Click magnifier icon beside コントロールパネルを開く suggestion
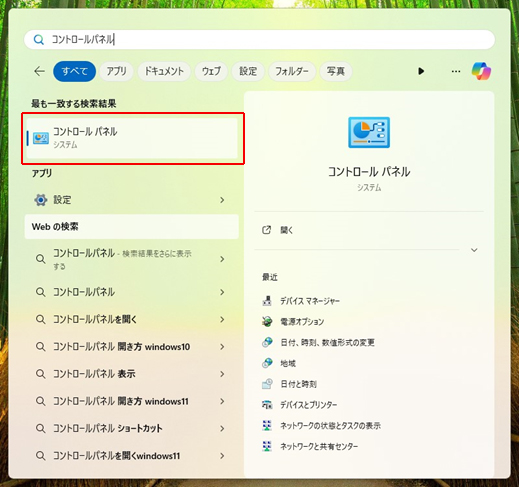Image resolution: width=519 pixels, height=487 pixels. click(x=41, y=319)
